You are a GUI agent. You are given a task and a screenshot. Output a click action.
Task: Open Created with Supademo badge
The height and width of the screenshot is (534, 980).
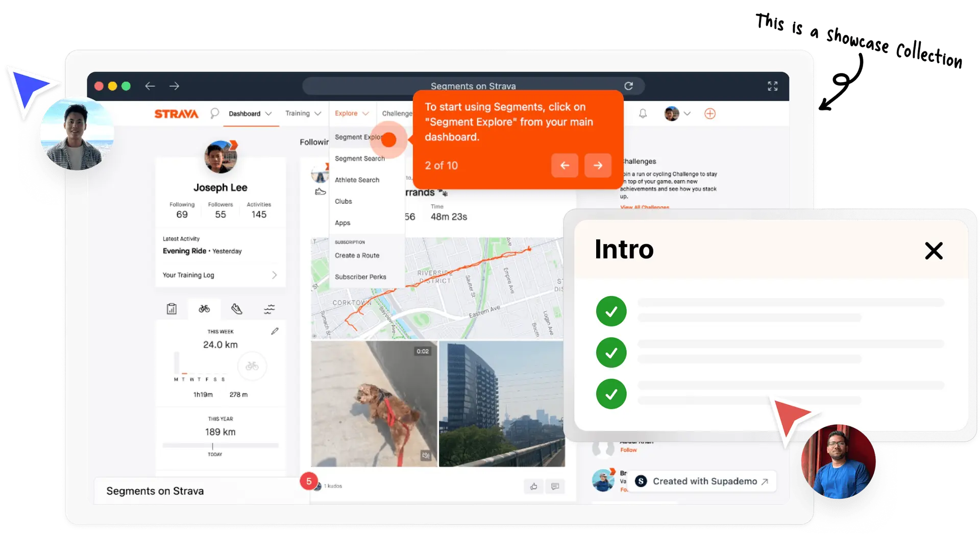tap(702, 481)
